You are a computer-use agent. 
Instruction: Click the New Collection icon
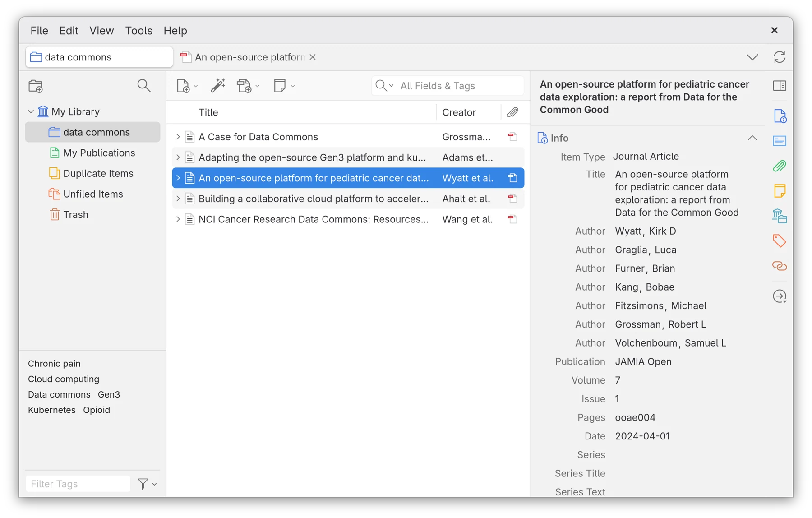click(36, 86)
